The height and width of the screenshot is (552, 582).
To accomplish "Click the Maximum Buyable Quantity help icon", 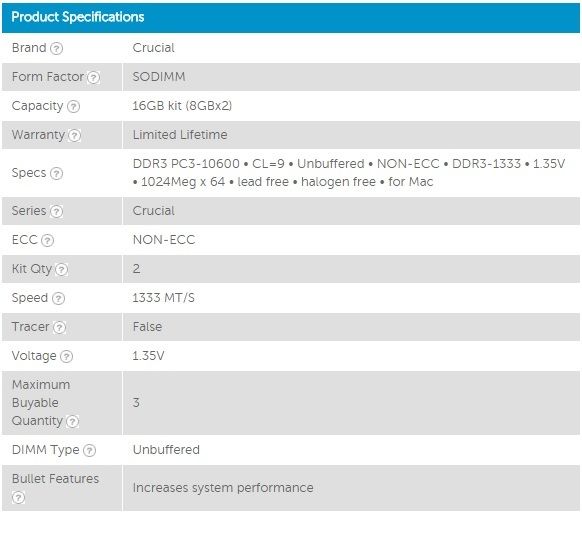I will (x=72, y=421).
